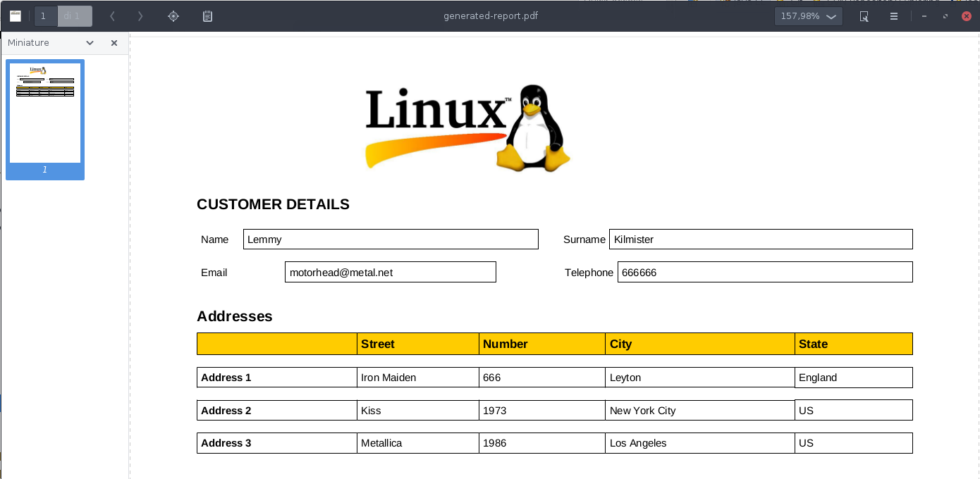The height and width of the screenshot is (479, 980).
Task: Click the Surname field containing Kilmister
Action: 760,239
